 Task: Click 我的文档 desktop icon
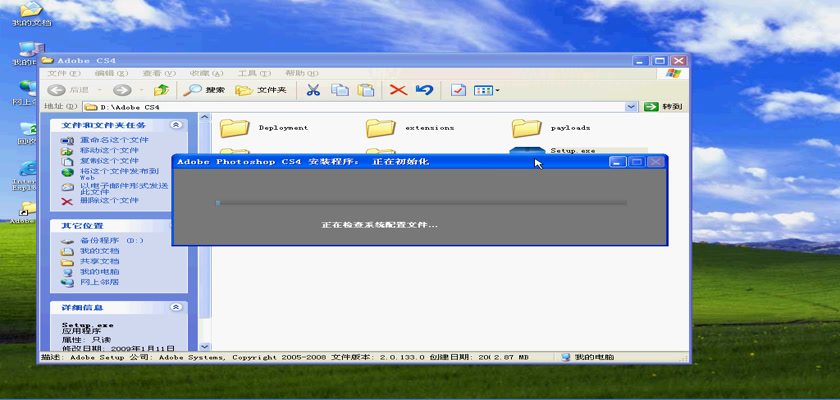31,13
